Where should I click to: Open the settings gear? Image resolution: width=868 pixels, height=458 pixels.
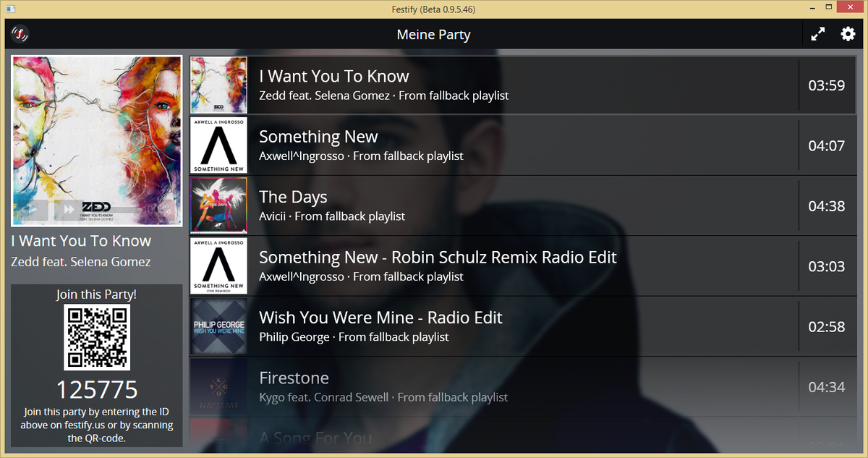pos(848,34)
